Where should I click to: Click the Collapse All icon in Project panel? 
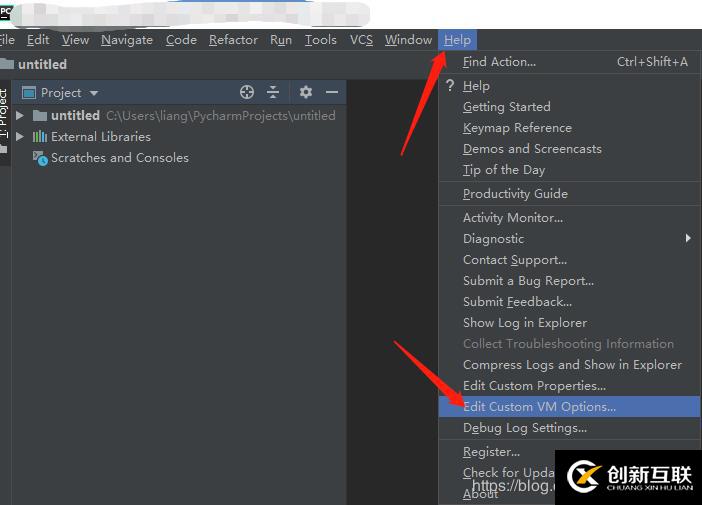273,92
